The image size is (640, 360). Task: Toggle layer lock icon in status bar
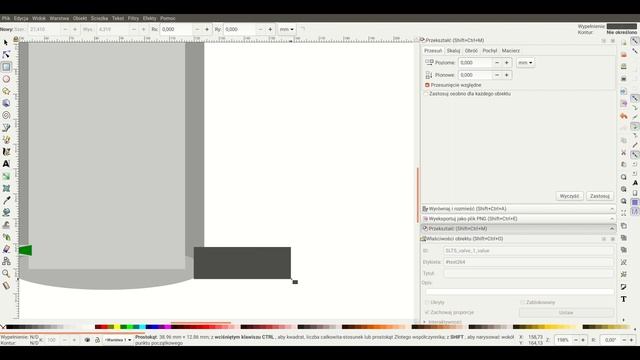pos(97,340)
